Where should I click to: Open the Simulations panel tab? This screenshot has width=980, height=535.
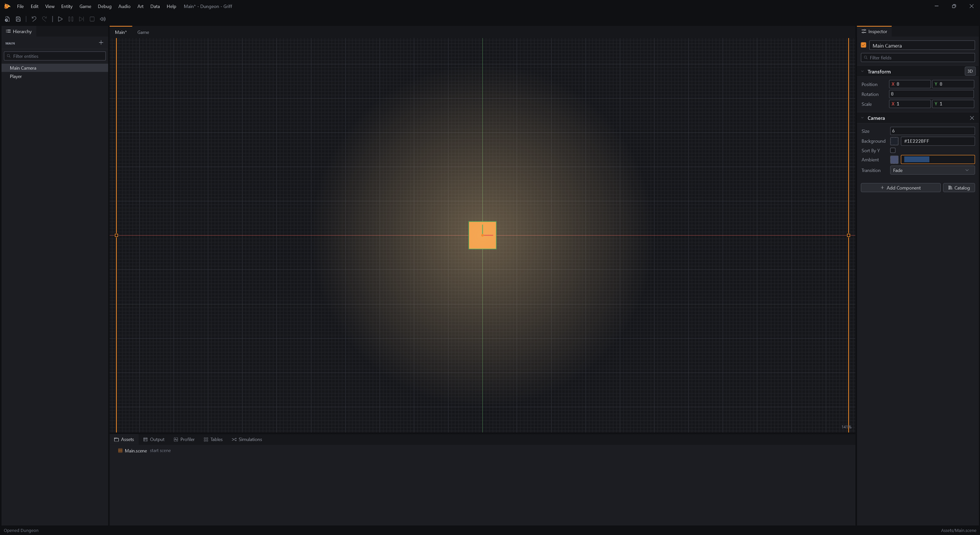pyautogui.click(x=247, y=440)
